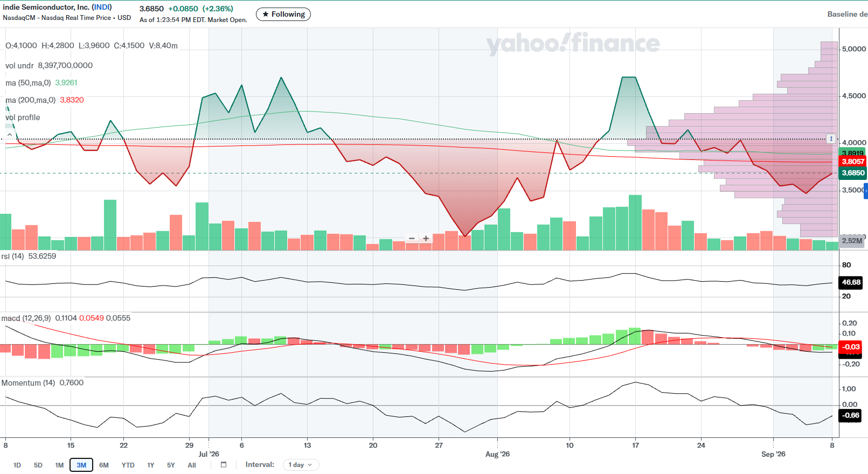
Task: Click the -0.03 MACD value tag
Action: coord(851,347)
